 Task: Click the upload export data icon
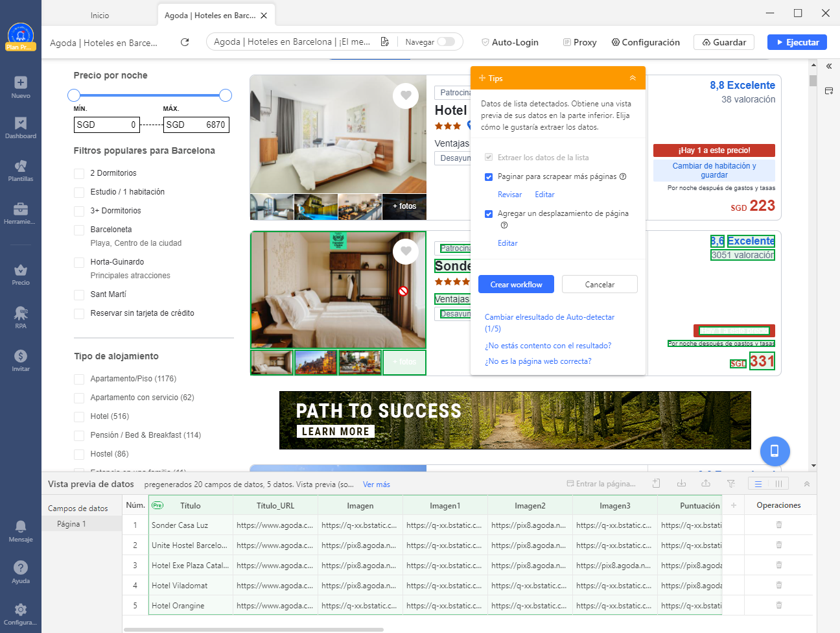point(706,483)
